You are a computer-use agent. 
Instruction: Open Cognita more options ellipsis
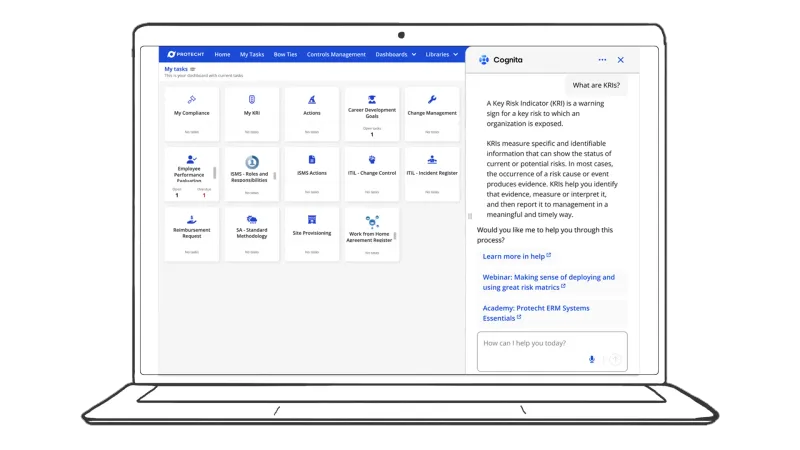coord(603,60)
